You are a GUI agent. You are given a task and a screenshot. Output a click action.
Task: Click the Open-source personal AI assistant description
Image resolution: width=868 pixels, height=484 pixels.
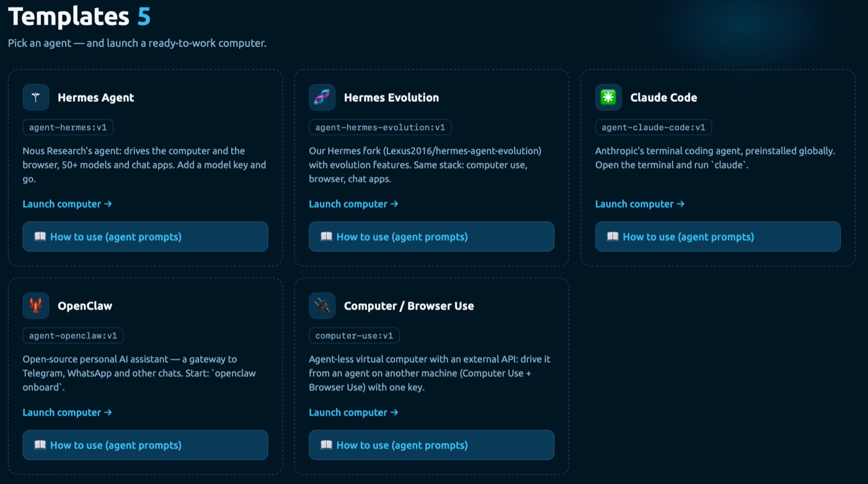[139, 374]
